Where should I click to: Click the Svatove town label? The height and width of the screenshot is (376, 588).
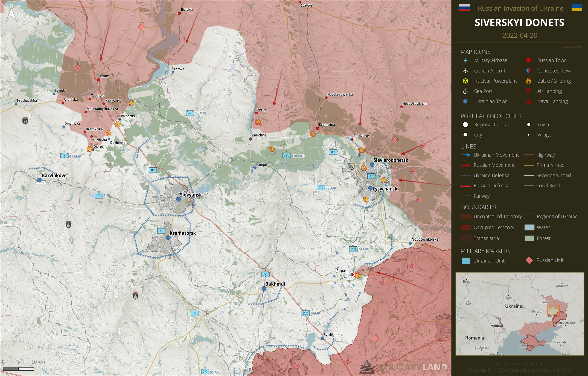click(x=307, y=5)
